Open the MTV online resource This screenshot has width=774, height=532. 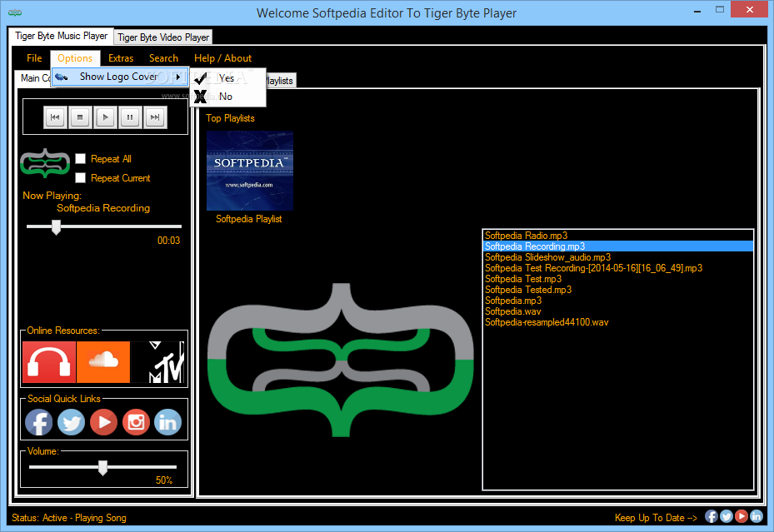158,362
